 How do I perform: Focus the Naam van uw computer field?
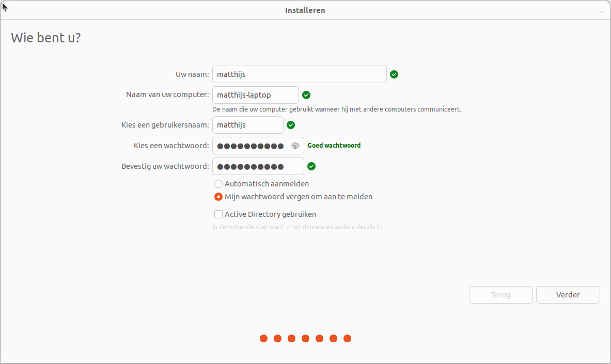point(255,95)
